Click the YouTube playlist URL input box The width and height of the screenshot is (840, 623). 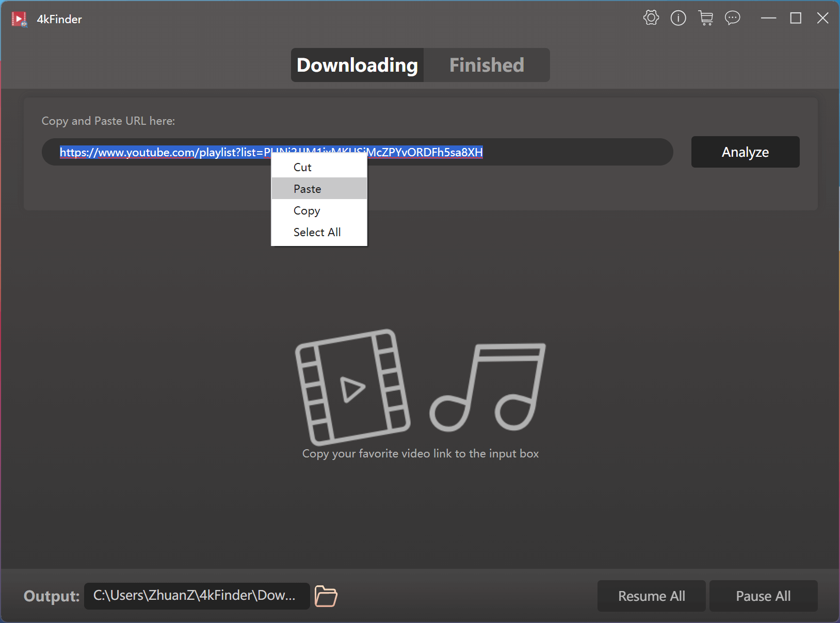542,152
